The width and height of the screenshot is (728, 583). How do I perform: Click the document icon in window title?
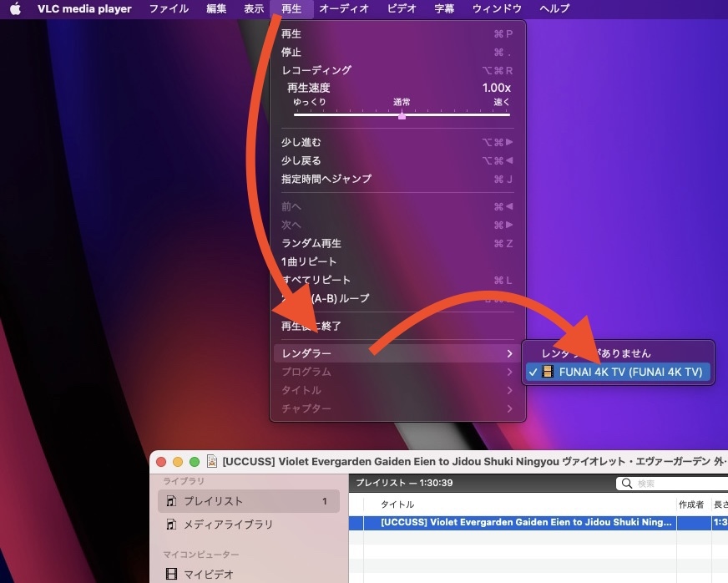click(x=212, y=461)
